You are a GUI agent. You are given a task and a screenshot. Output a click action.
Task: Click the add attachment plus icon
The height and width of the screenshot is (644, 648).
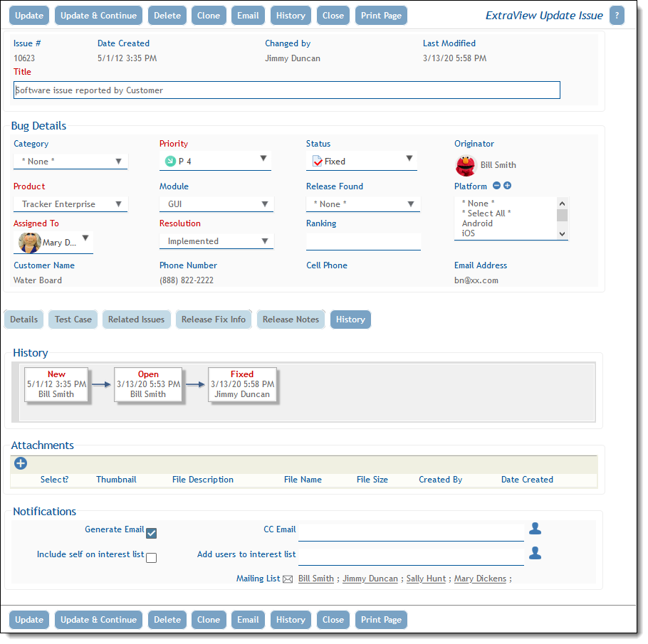(x=21, y=463)
